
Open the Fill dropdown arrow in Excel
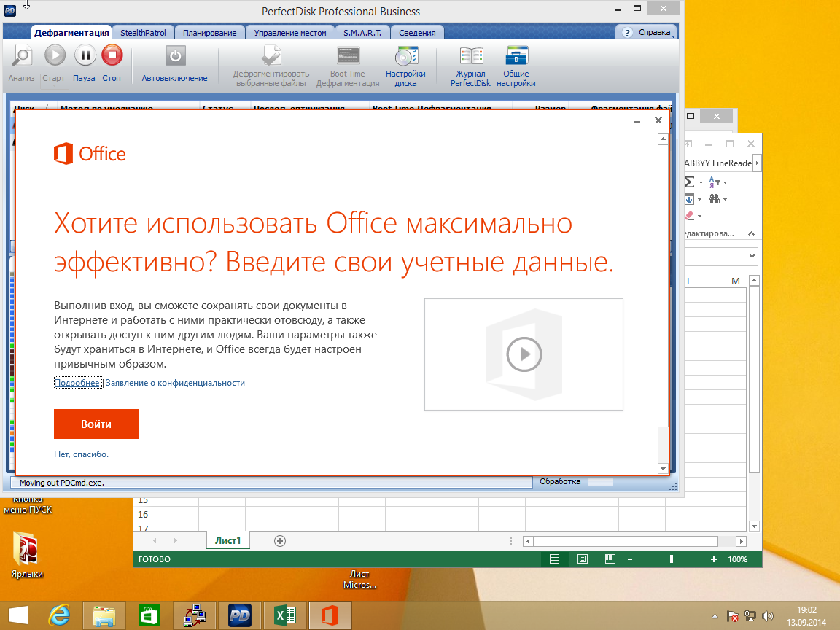[x=700, y=200]
